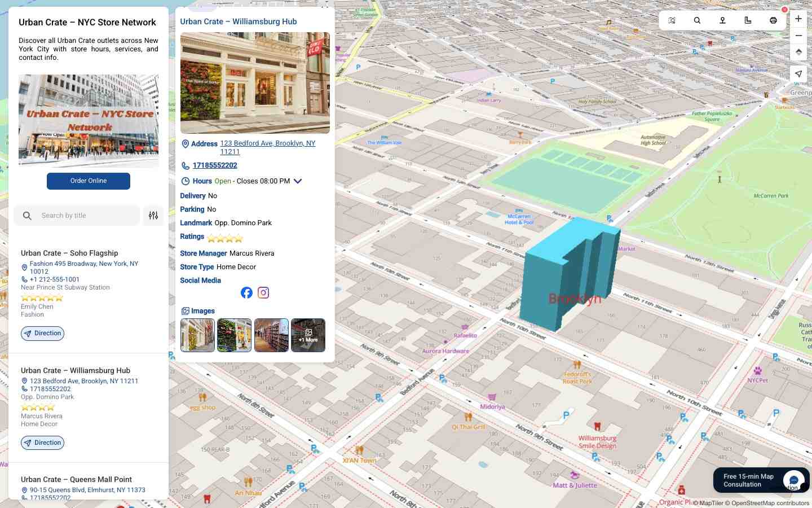This screenshot has height=508, width=812.
Task: Click the Order Online button
Action: click(89, 181)
